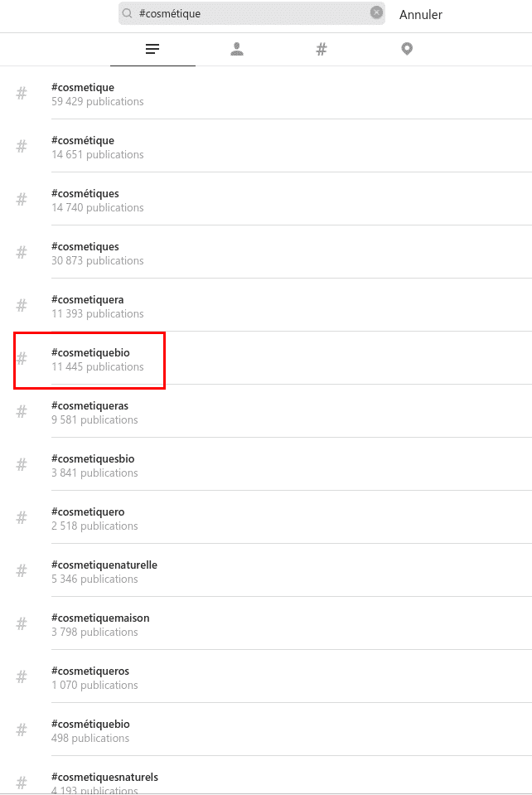This screenshot has height=795, width=532.
Task: Switch to the Top results tab
Action: click(152, 50)
